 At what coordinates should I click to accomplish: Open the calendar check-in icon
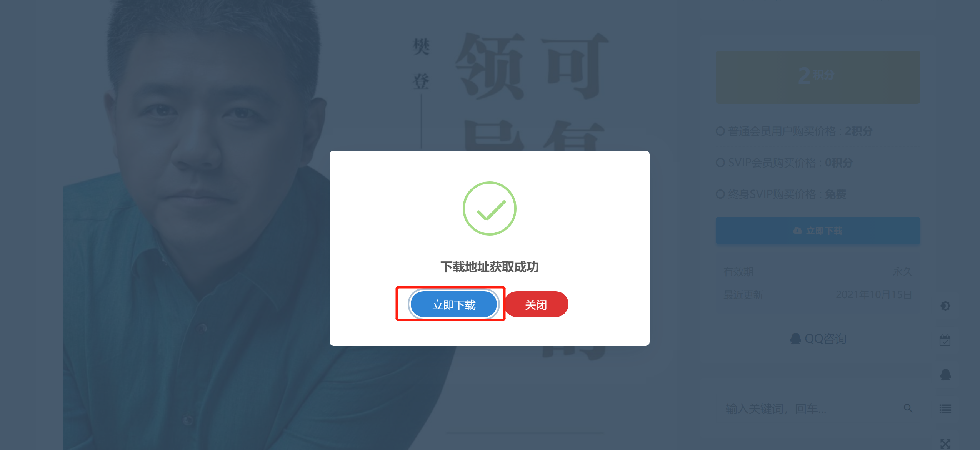coord(945,340)
